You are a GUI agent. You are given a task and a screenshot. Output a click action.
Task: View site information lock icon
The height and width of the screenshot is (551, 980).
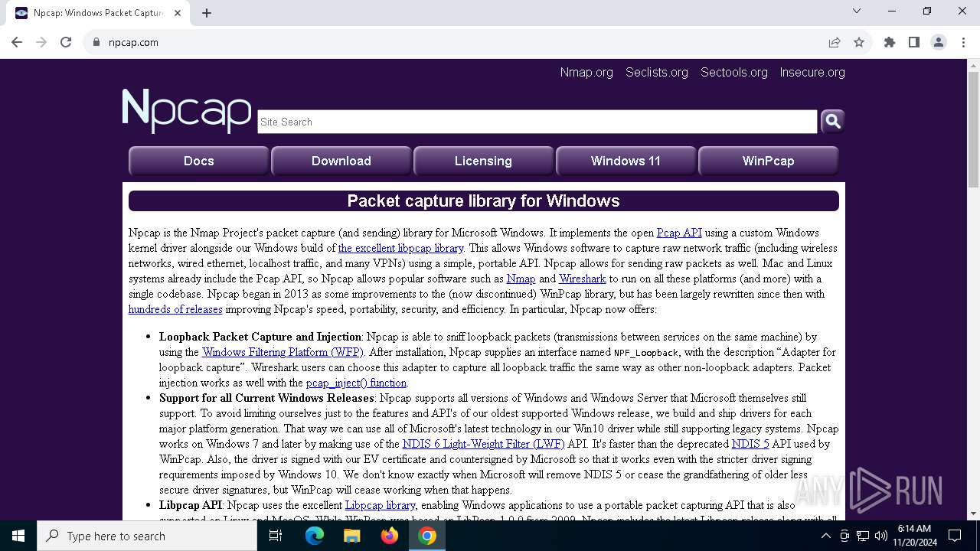tap(96, 42)
